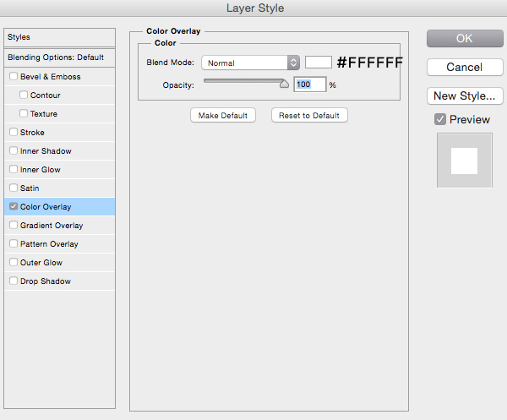Image resolution: width=507 pixels, height=420 pixels.
Task: Enable the Drop Shadow checkbox
Action: (x=14, y=281)
